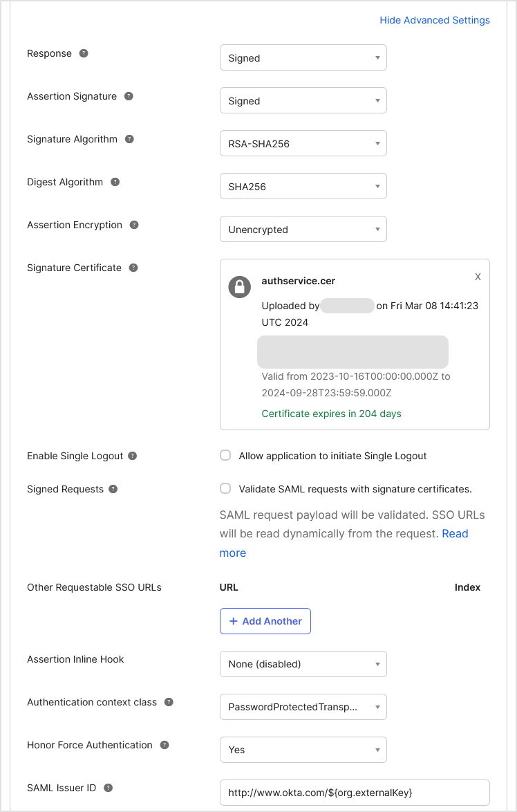
Task: Remove the authservice.cer certificate
Action: click(478, 276)
